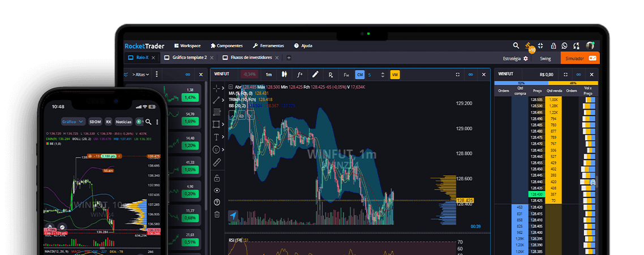
Task: Select the trend line drawing tool
Action: 216,100
